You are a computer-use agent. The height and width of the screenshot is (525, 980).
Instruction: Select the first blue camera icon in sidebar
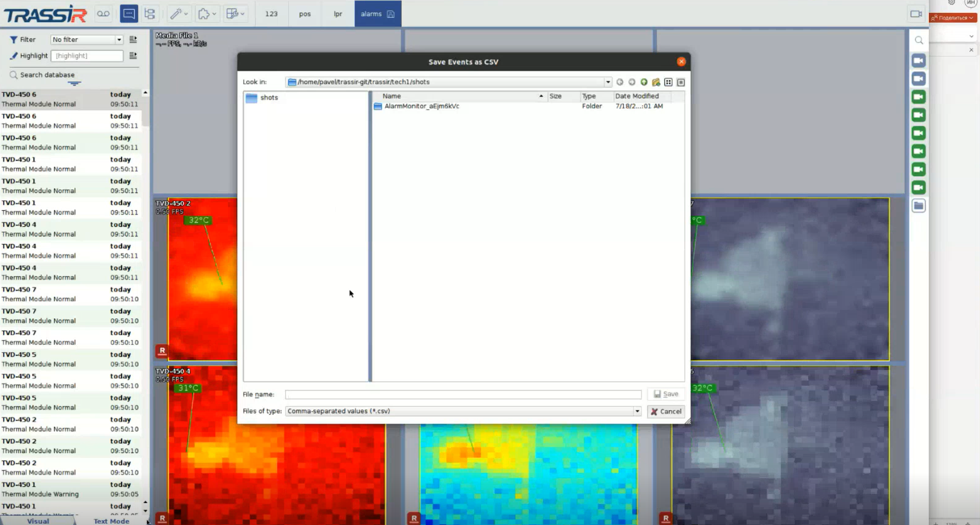pyautogui.click(x=919, y=60)
